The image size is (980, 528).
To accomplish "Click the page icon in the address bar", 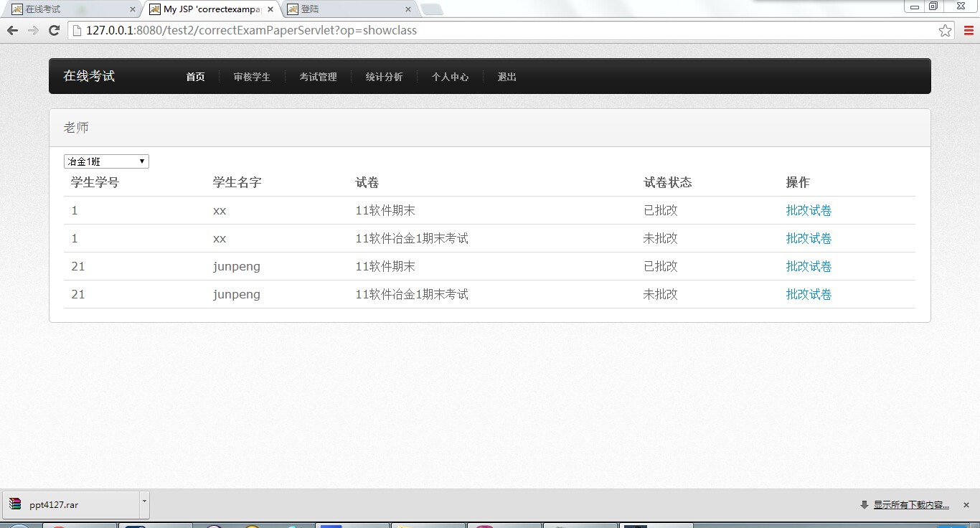I will click(x=79, y=30).
